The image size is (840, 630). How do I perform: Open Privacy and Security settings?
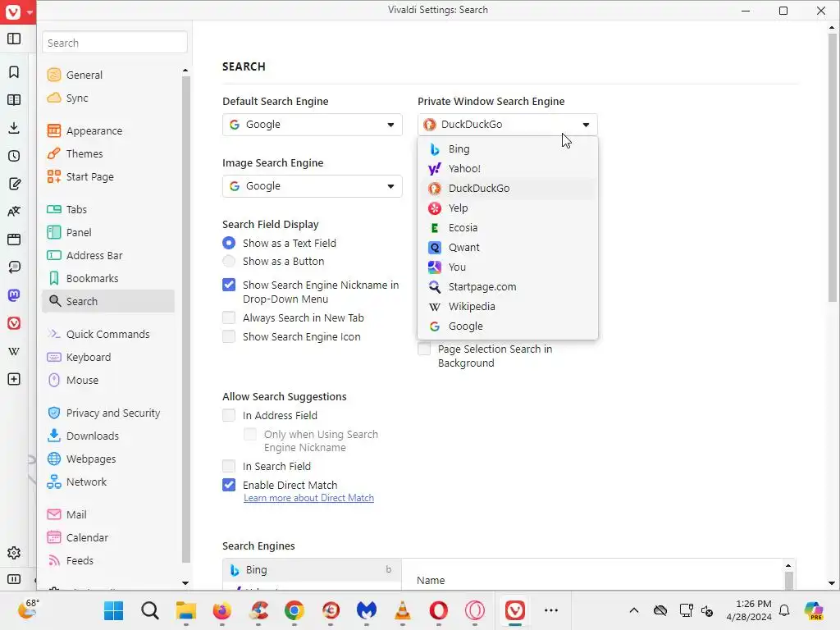[x=108, y=413]
